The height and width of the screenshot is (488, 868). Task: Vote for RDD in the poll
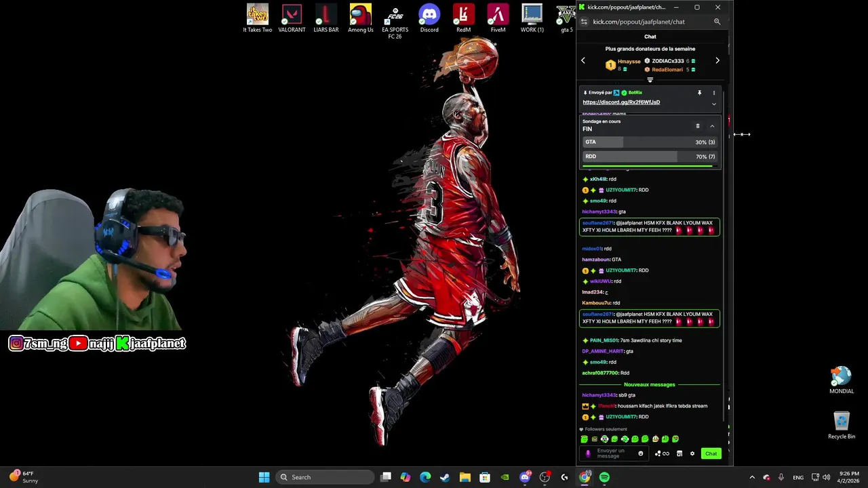point(650,157)
